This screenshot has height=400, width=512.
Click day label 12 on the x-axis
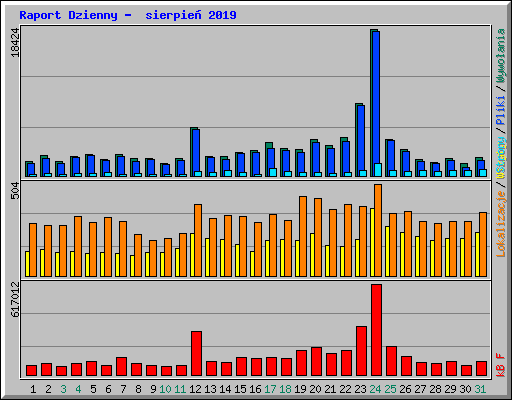(195, 389)
